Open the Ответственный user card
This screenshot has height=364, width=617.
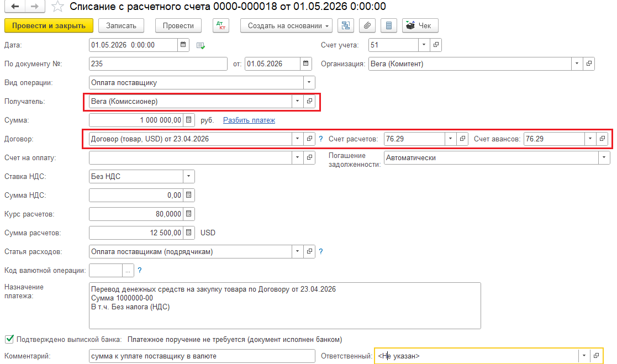click(596, 356)
